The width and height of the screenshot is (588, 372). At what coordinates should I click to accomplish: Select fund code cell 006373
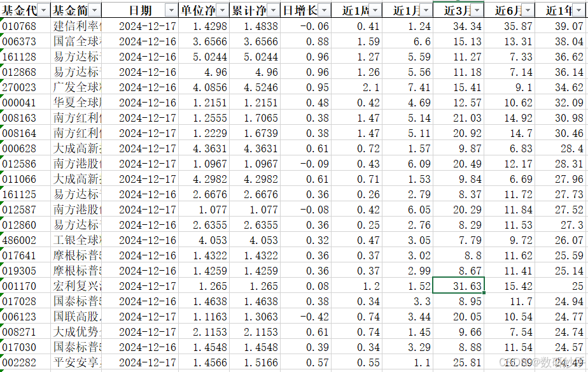point(25,41)
